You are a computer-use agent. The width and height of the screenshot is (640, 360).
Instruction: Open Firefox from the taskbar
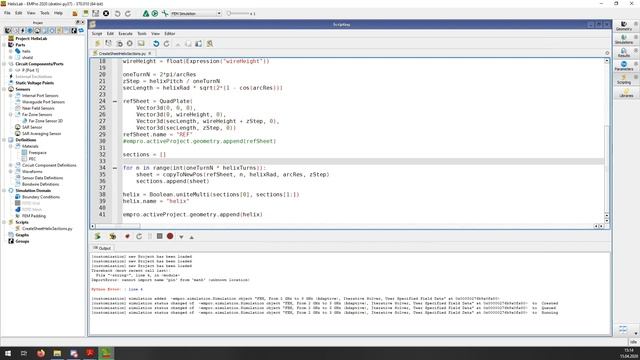coord(41,353)
